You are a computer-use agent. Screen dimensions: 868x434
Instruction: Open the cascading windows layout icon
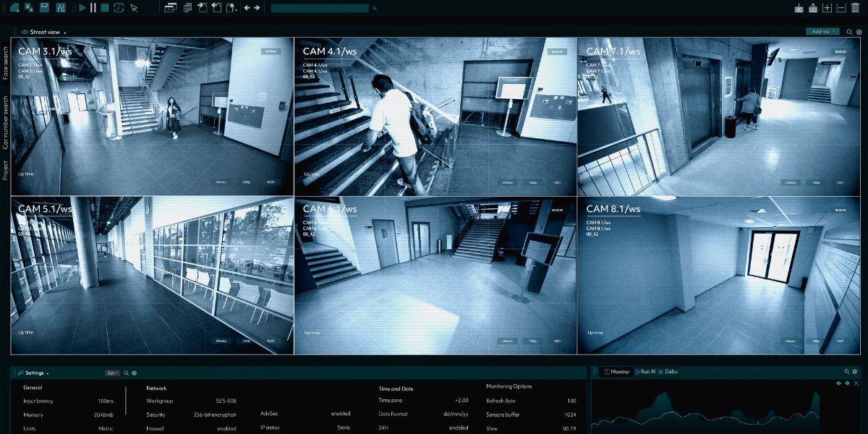(171, 8)
